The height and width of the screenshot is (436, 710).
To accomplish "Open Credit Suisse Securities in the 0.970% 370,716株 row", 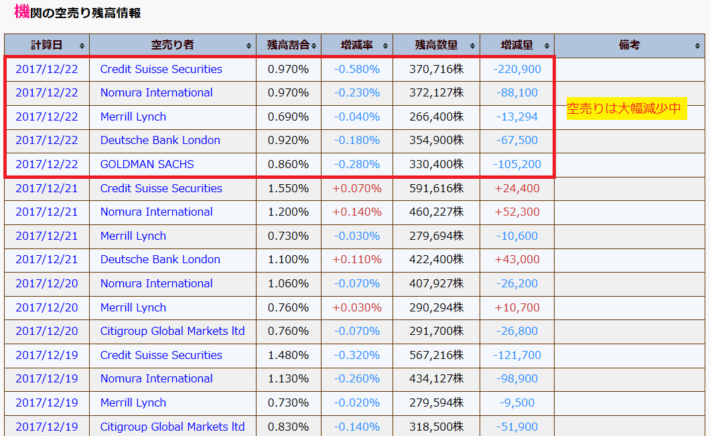I will click(x=161, y=69).
